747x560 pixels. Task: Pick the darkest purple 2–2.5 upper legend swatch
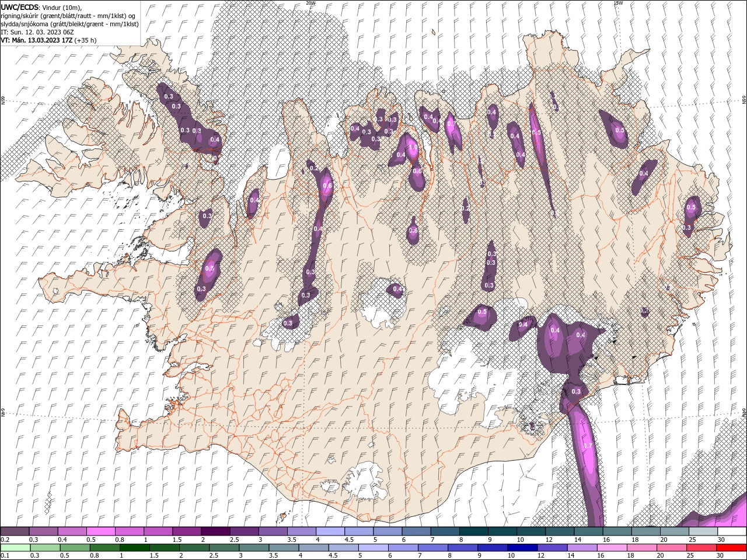tap(215, 531)
